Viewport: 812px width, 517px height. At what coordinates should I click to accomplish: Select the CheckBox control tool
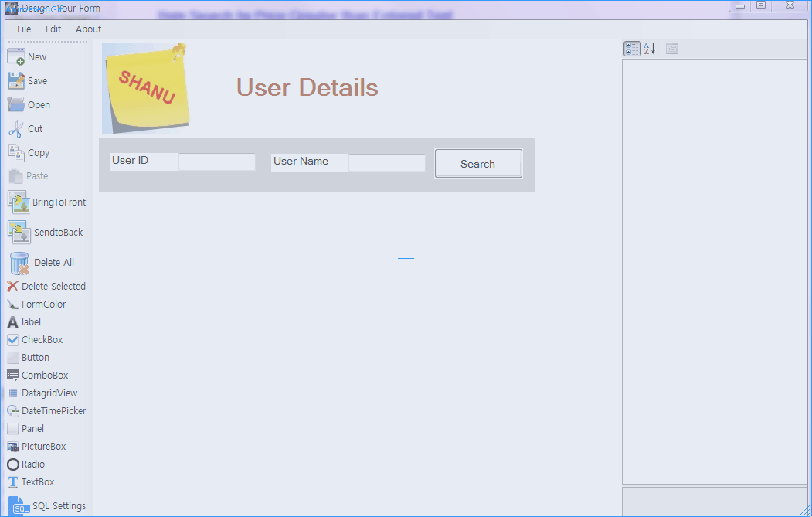pyautogui.click(x=13, y=340)
